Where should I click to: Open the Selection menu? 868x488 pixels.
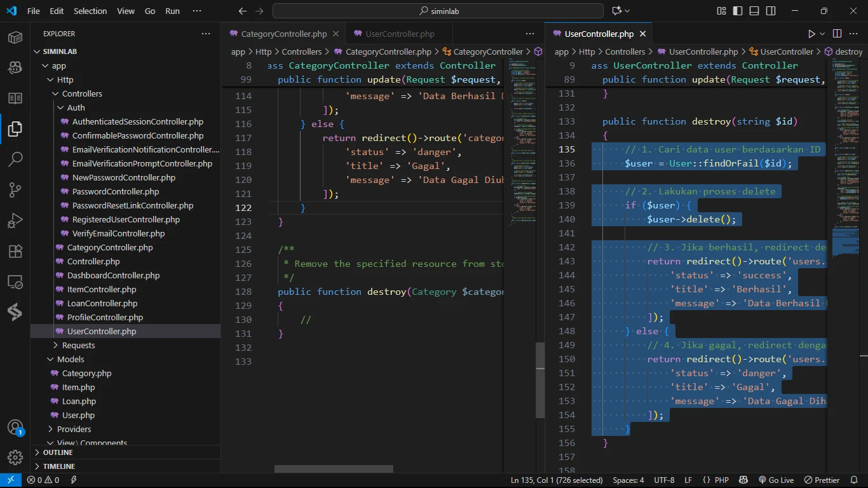point(90,11)
